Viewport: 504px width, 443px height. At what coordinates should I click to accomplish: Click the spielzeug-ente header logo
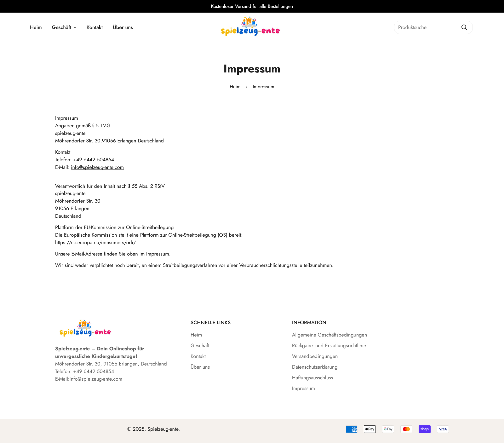(250, 26)
